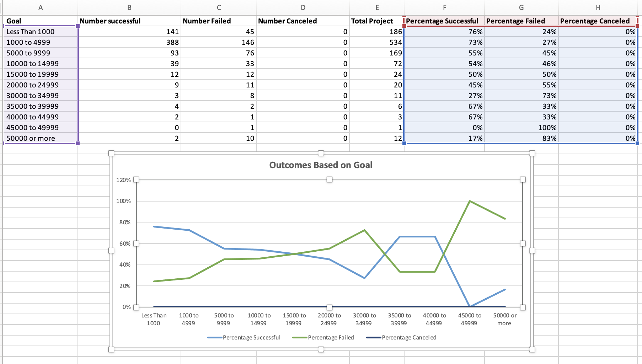Click the chart's bottom-center resize handle
The image size is (642, 364).
(x=321, y=350)
